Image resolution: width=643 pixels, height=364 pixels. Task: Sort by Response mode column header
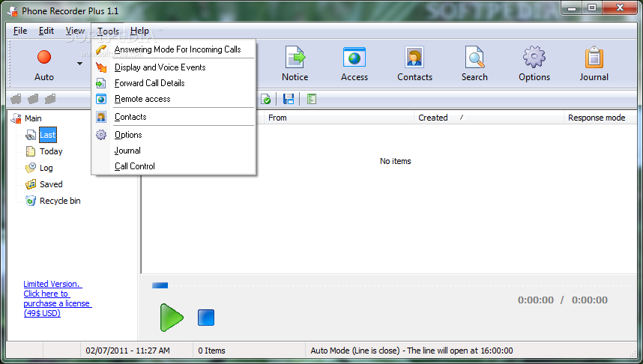[x=600, y=118]
